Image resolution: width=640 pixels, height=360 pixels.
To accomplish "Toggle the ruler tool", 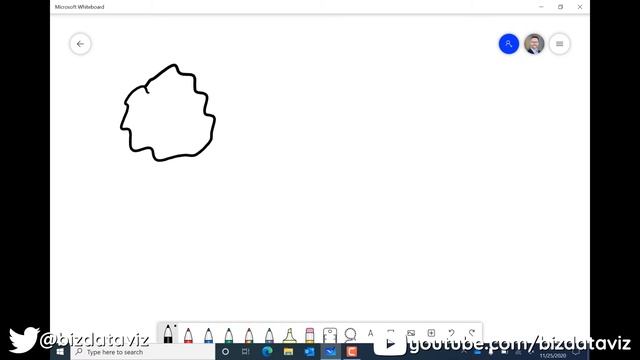I will [330, 335].
